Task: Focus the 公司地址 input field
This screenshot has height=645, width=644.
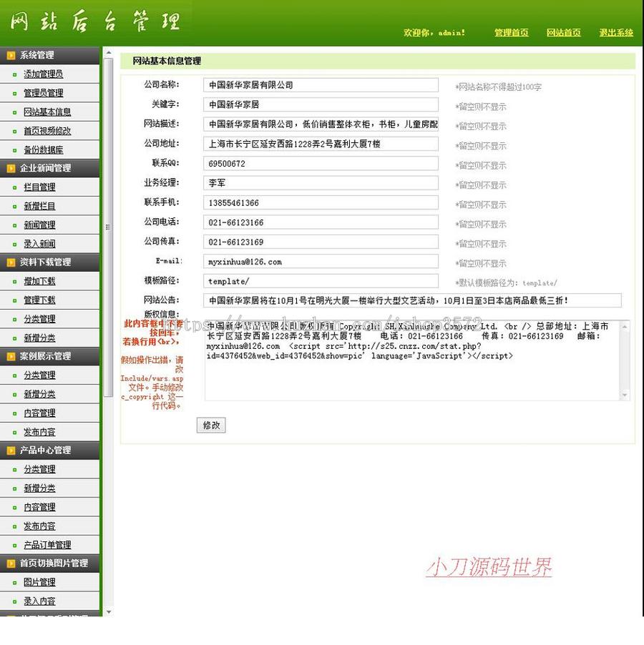Action: pos(321,144)
